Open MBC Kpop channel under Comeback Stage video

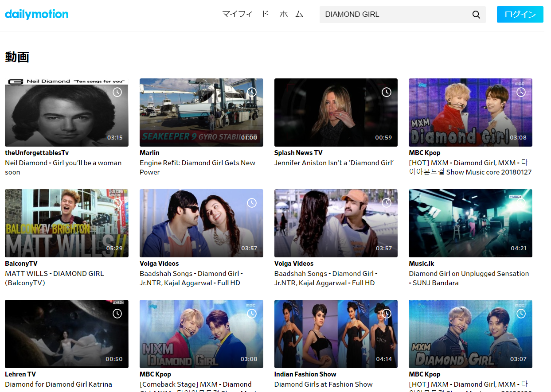point(155,374)
